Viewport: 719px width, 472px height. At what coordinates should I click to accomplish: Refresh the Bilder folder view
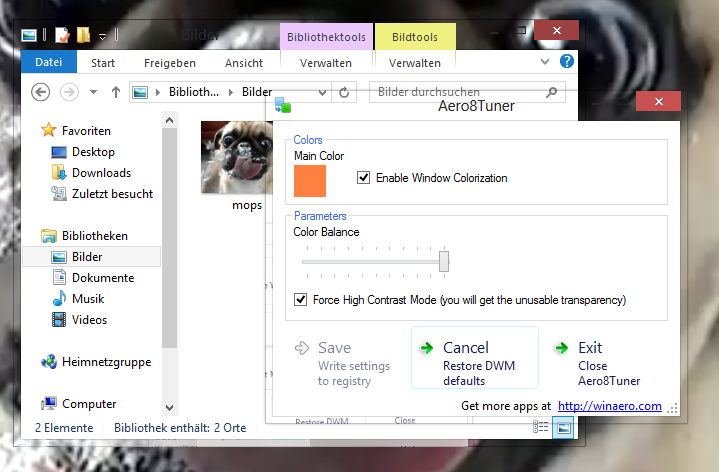pyautogui.click(x=345, y=92)
